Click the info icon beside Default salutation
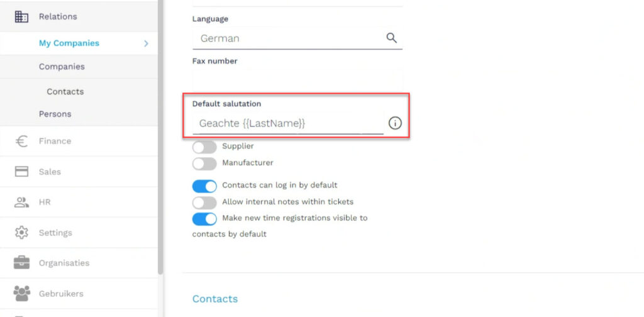The height and width of the screenshot is (317, 644). coord(395,123)
